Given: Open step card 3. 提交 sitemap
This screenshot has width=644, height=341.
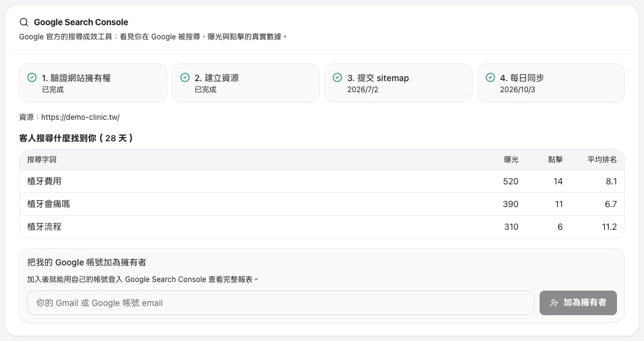Looking at the screenshot, I should [398, 82].
